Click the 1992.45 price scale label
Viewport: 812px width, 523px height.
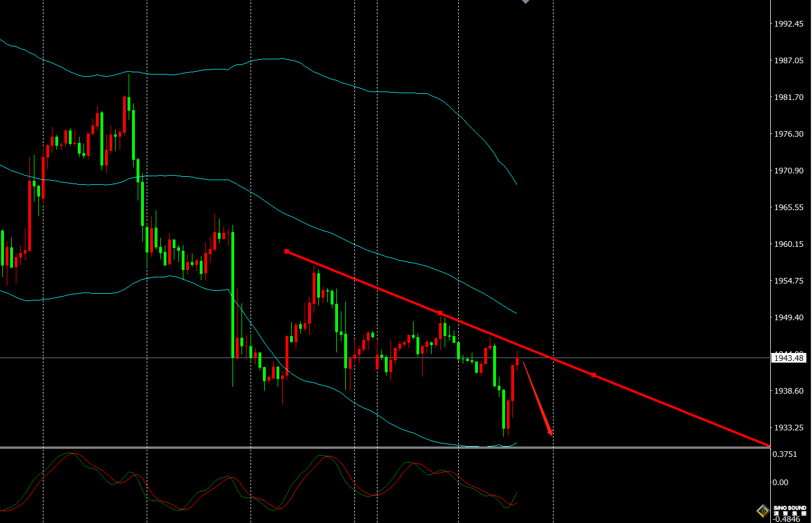(x=788, y=24)
